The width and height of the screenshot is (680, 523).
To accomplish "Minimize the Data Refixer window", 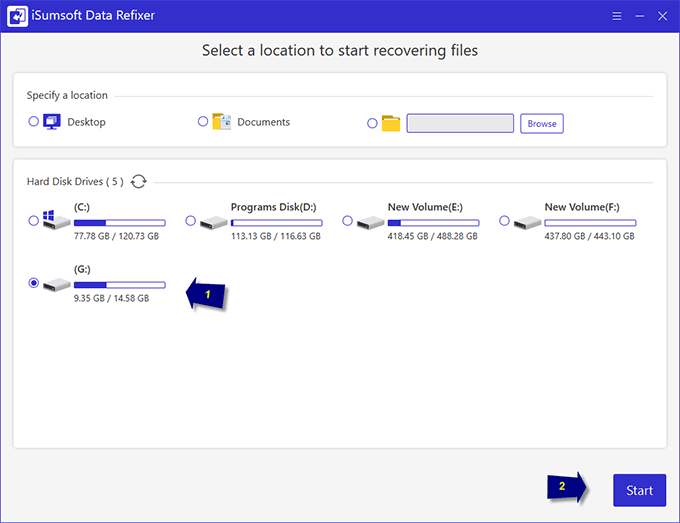I will [640, 16].
